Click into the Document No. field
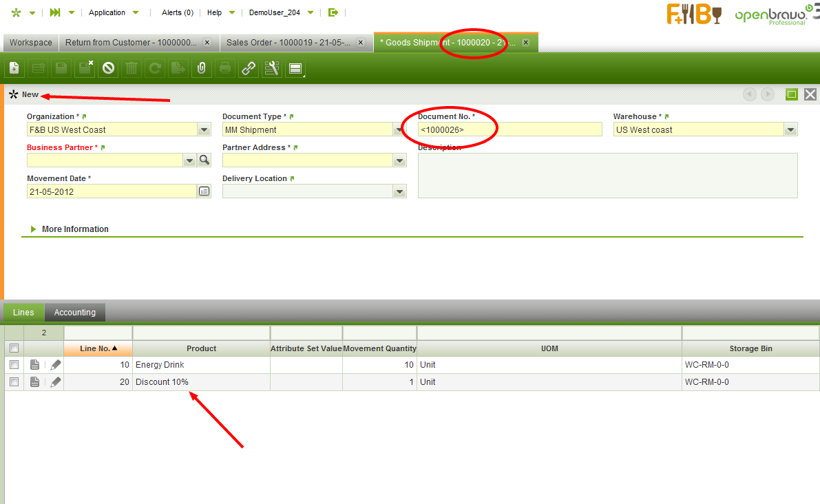Screen dimensions: 820x504 pos(509,129)
